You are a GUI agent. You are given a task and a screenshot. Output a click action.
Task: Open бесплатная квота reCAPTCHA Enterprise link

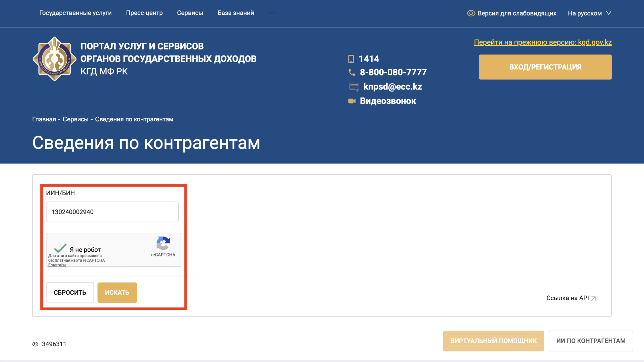[x=76, y=262]
